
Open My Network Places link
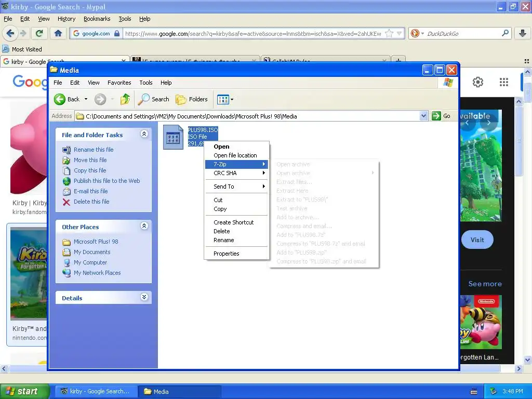97,273
